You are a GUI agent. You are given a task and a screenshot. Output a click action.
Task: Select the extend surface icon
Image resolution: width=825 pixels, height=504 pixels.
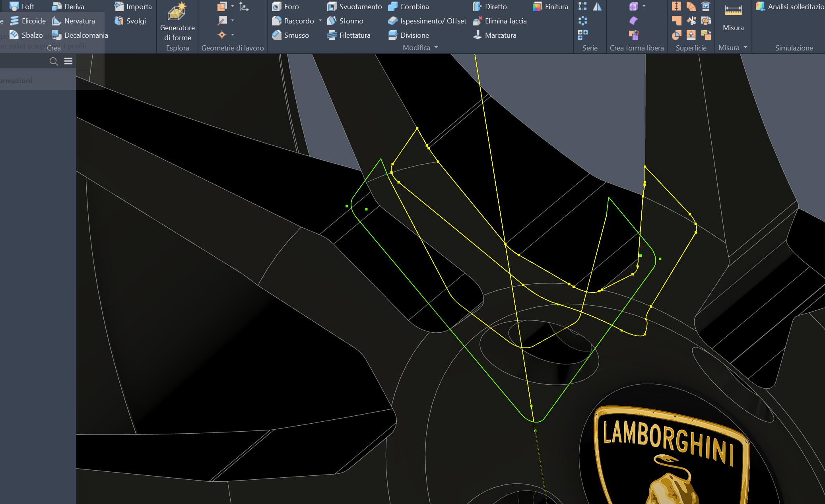(691, 35)
